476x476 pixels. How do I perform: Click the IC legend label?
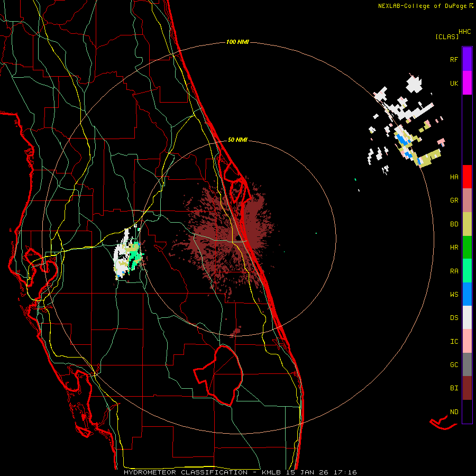click(x=454, y=341)
